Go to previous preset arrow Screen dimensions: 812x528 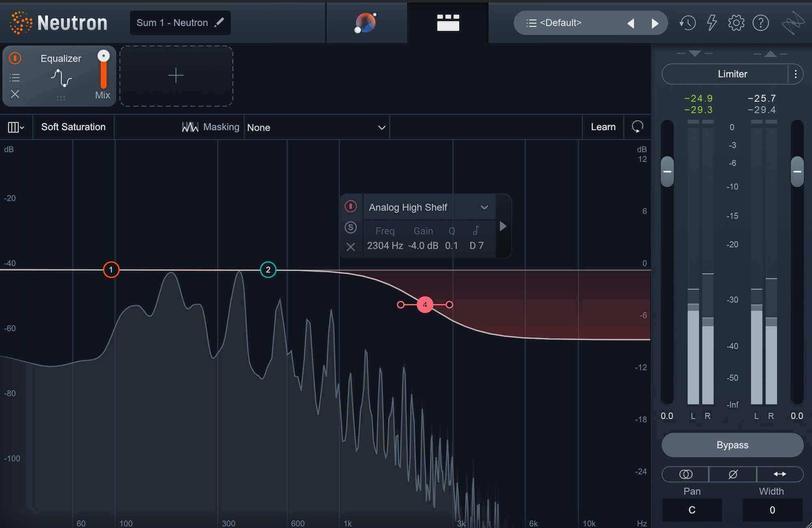pos(631,24)
